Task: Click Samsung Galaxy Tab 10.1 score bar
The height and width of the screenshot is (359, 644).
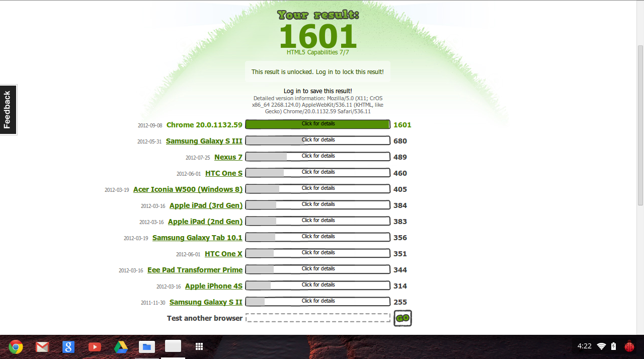Action: [x=317, y=237]
